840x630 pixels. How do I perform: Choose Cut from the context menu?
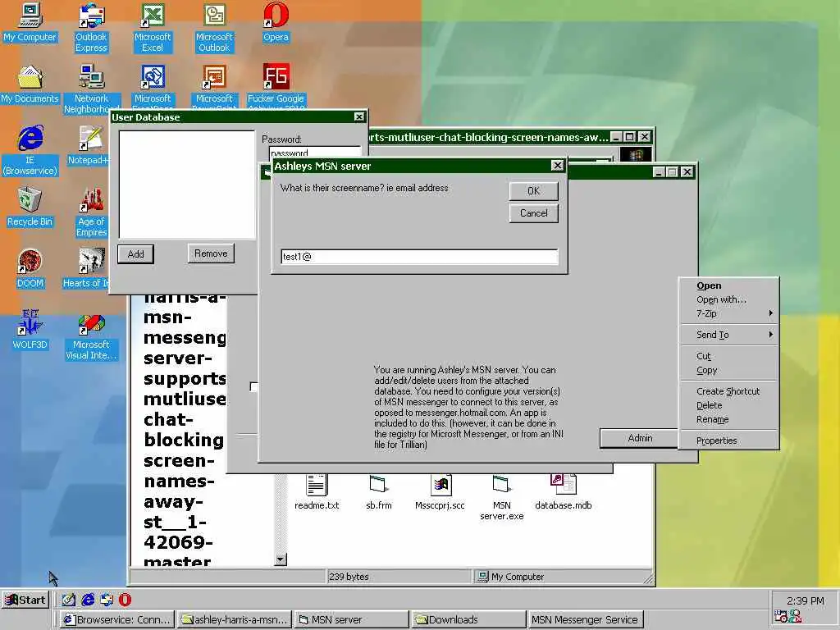728,356
